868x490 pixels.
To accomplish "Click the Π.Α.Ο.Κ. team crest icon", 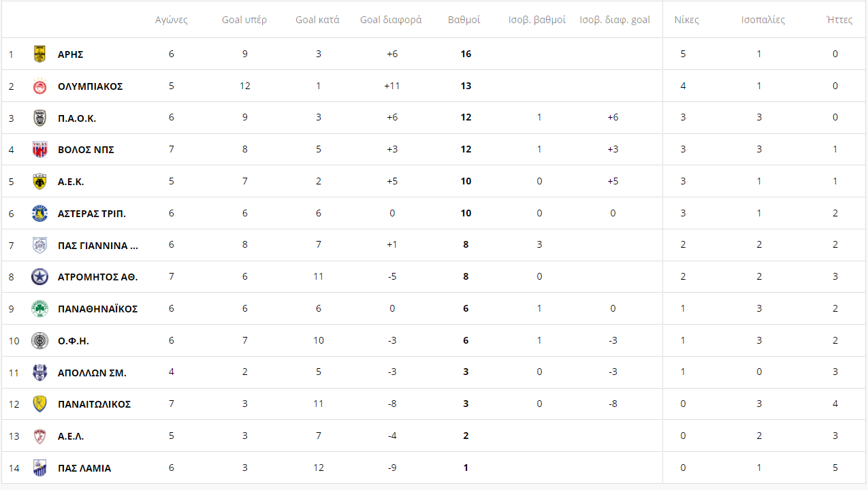I will point(39,118).
